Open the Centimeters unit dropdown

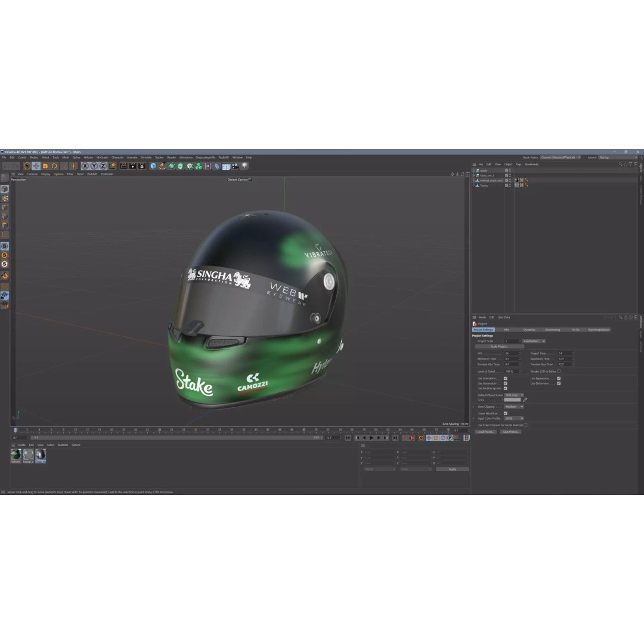pos(534,341)
